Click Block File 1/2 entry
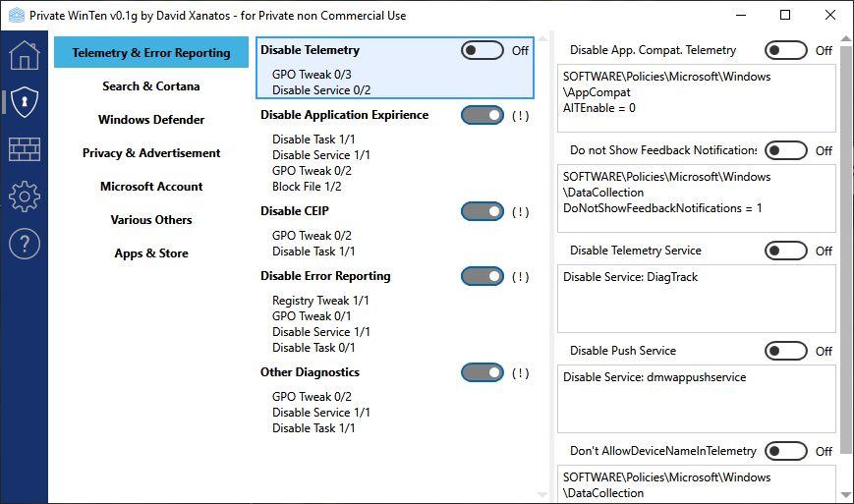Viewport: 854px width, 504px height. pos(307,187)
